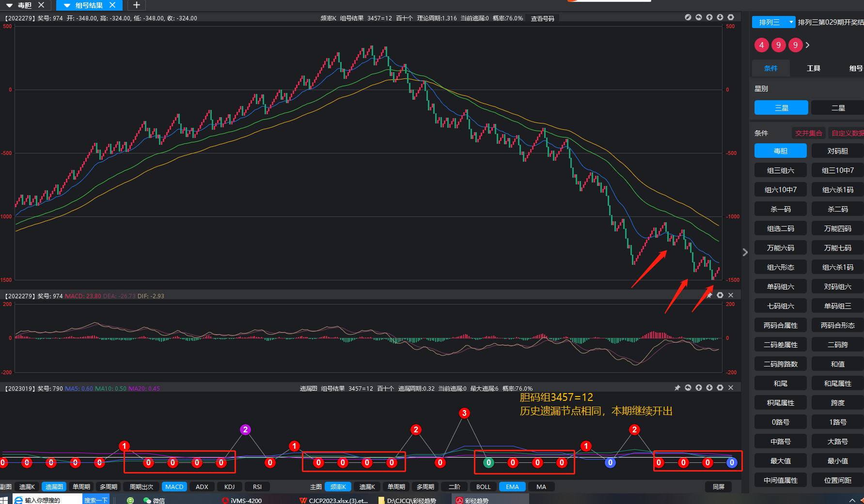Screen dimensions: 864x504
Task: Click purple miss-count node labeled 2
Action: [246, 429]
